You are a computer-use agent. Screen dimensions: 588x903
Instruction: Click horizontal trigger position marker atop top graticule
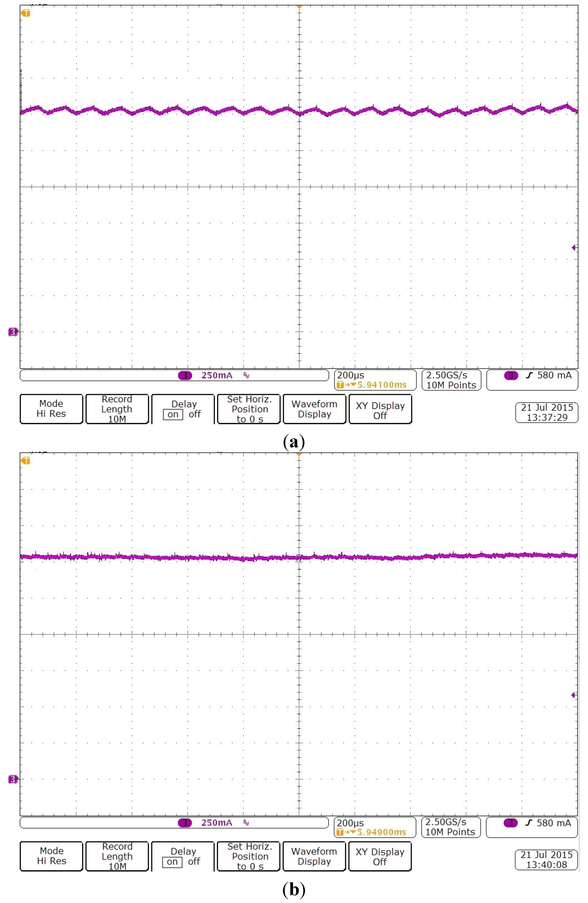(x=299, y=7)
